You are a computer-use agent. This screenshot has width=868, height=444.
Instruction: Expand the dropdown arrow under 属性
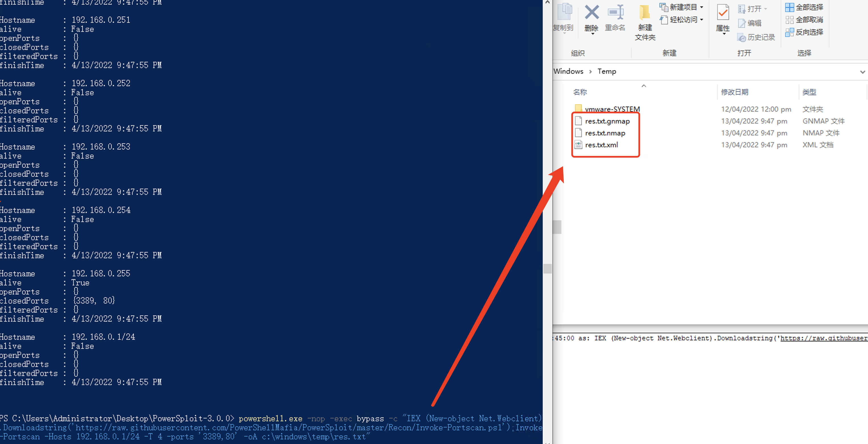724,34
